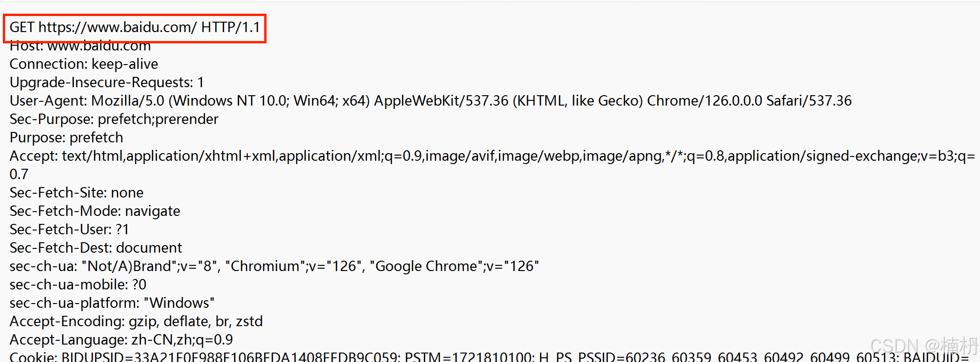Click the https://www.baidu.com/ URL text
Viewport: 980px width, 362px height.
click(x=117, y=27)
